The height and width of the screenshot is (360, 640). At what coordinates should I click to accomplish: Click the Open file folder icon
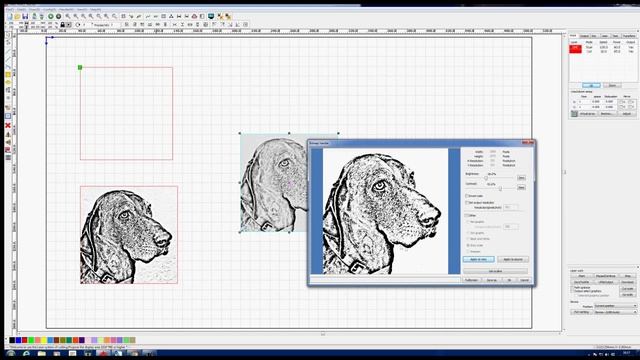click(x=17, y=16)
